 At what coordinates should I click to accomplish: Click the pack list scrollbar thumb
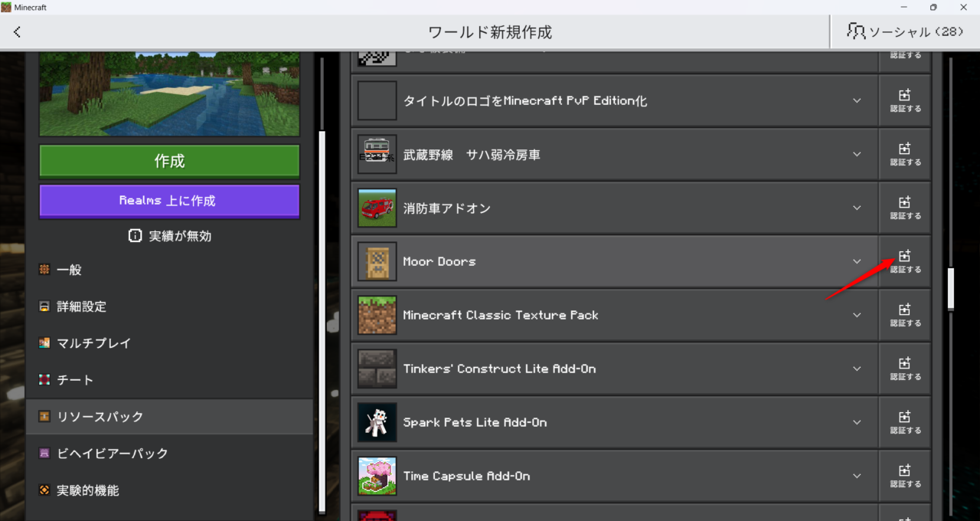point(951,288)
